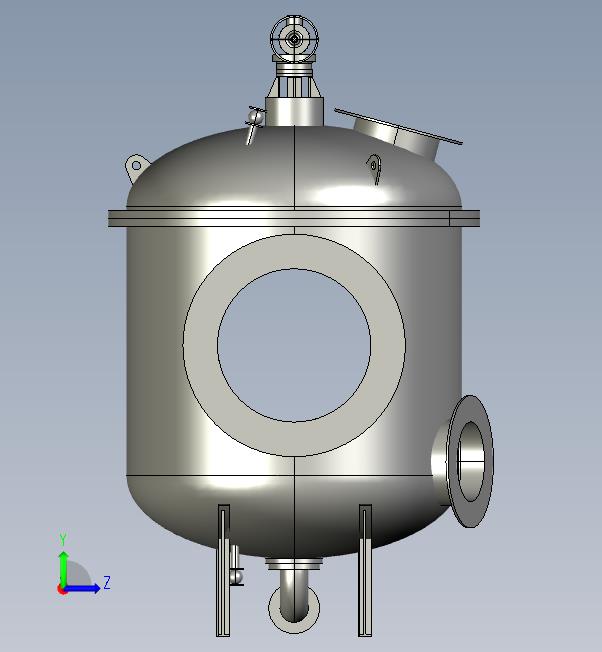Select the right support leg
The height and width of the screenshot is (652, 602).
[x=365, y=570]
